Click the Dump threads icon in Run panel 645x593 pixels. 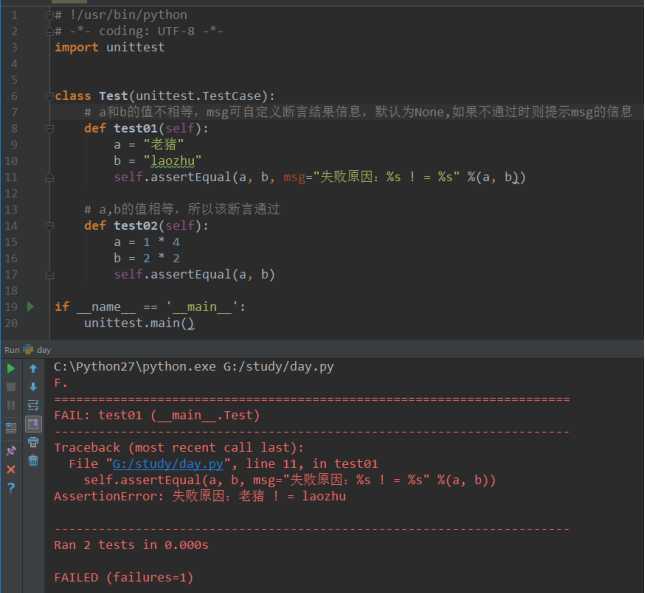[11, 428]
